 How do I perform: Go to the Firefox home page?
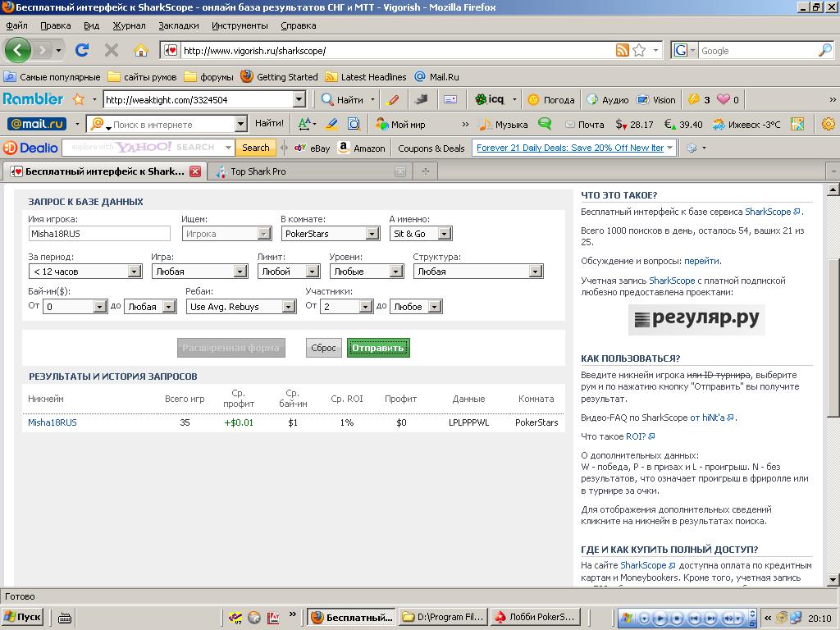tap(140, 50)
